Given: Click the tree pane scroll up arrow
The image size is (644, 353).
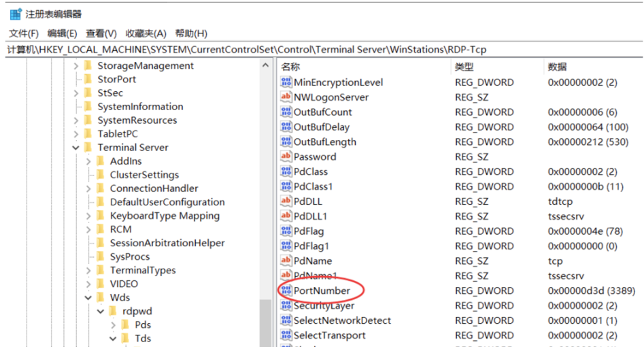Looking at the screenshot, I should coord(266,66).
